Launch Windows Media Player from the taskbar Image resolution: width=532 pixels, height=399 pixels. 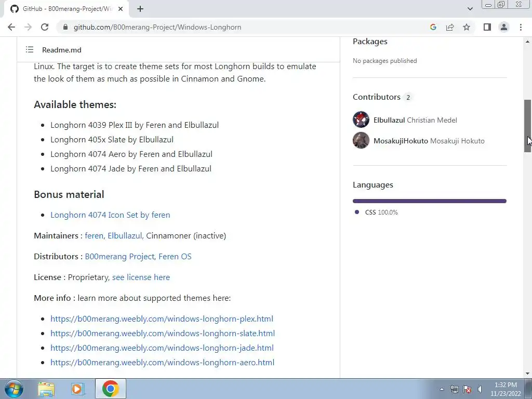(x=78, y=389)
